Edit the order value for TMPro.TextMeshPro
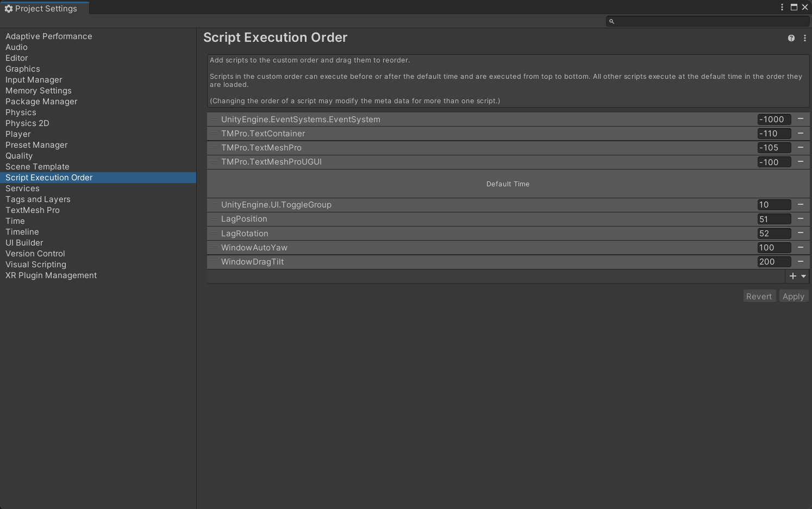The height and width of the screenshot is (509, 812). (x=774, y=148)
